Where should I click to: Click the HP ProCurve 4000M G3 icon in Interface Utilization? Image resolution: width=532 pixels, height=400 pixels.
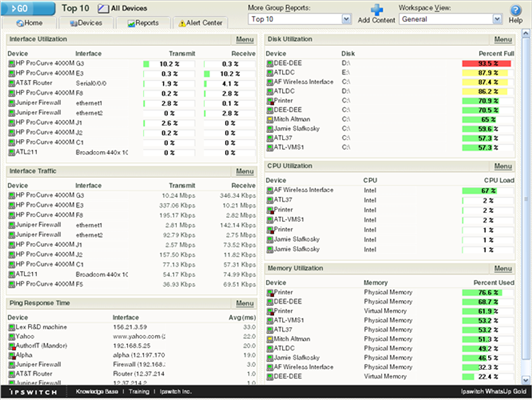click(x=12, y=63)
